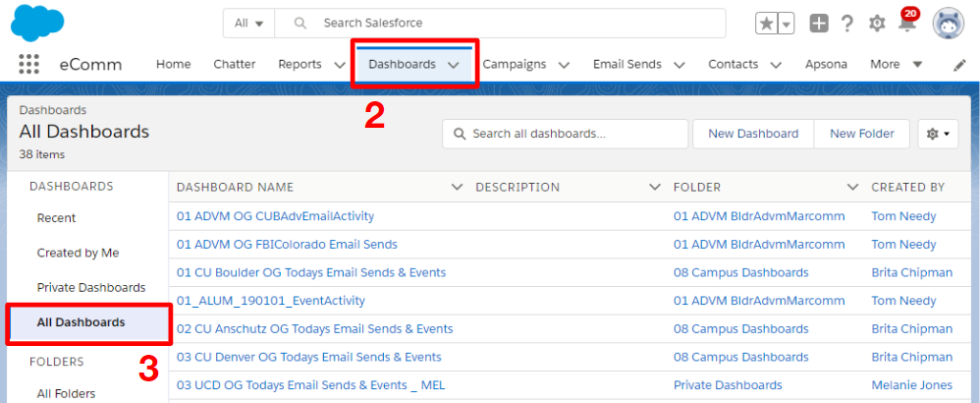Open folder link for CUBAdvEmailActivity row

(x=759, y=216)
